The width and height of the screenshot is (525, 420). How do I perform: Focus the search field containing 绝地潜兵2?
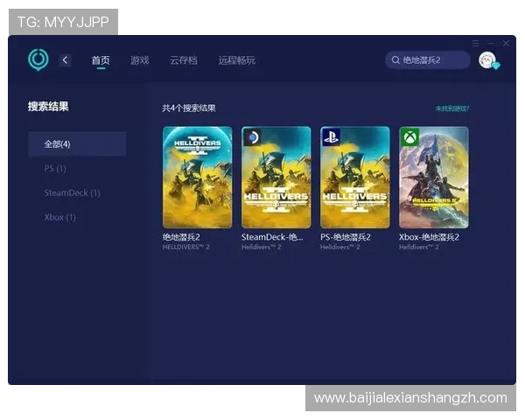tap(428, 60)
